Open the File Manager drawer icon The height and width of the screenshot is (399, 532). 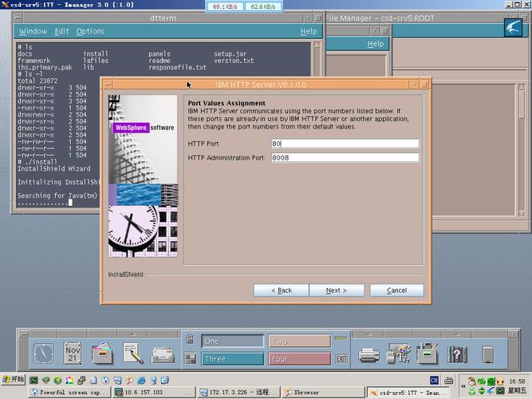pyautogui.click(x=103, y=352)
